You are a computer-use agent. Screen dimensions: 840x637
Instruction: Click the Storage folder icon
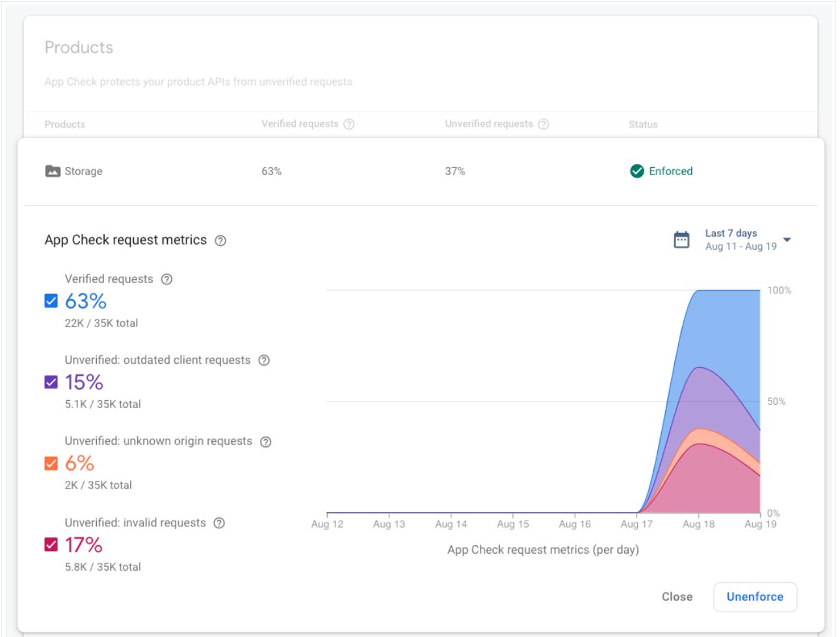53,171
